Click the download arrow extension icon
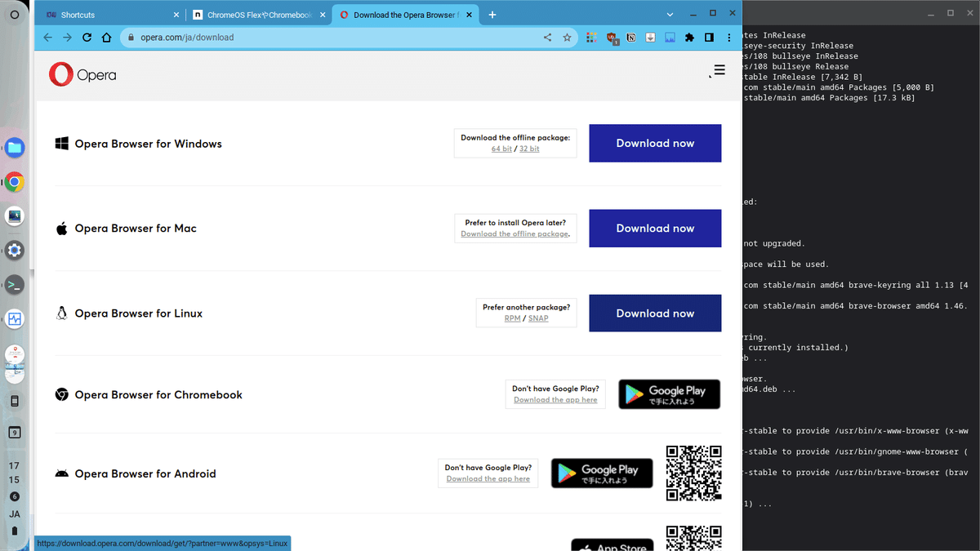Screen dimensions: 980x551 point(651,38)
